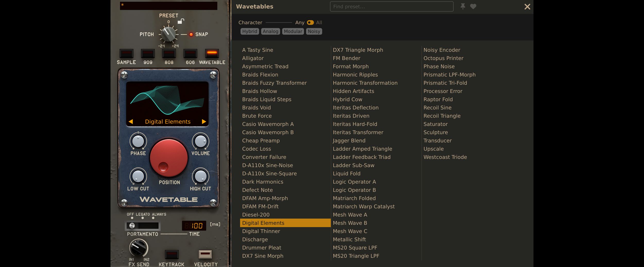Select previous wavetable with the left arrow
The width and height of the screenshot is (644, 267).
coord(131,122)
